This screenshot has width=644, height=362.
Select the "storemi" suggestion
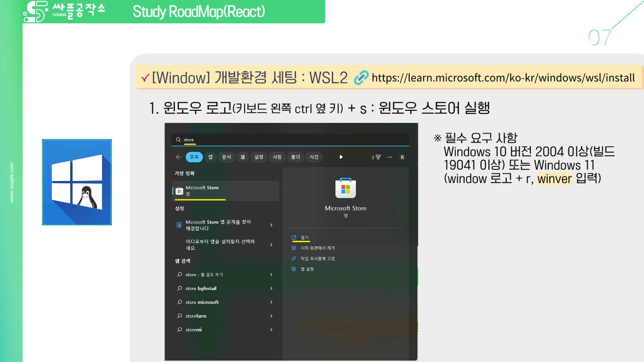click(x=226, y=330)
